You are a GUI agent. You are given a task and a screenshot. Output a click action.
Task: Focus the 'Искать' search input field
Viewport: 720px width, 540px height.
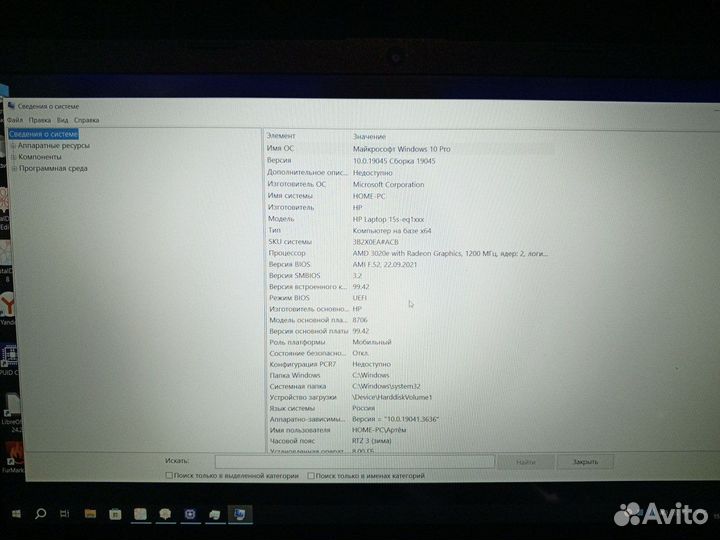354,461
